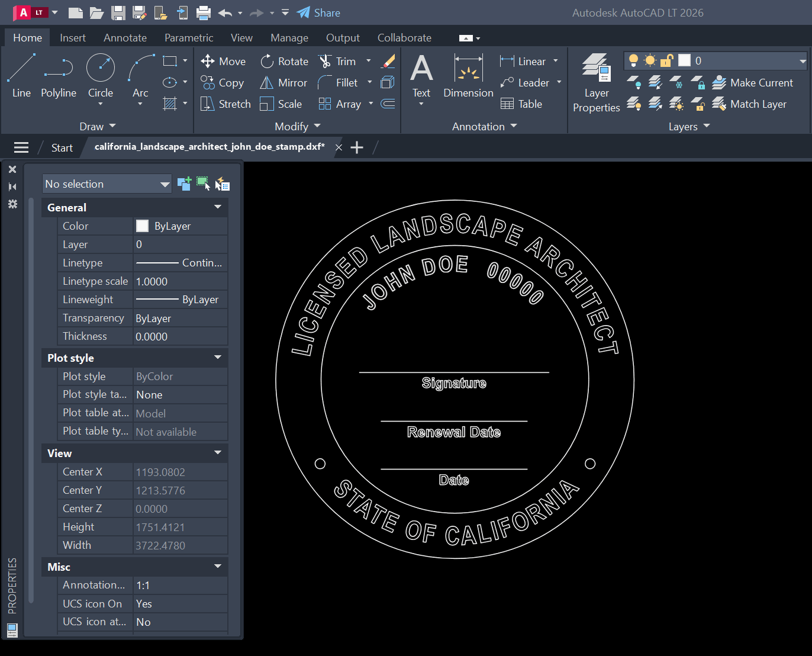Choose the Fillet tool
812x656 pixels.
338,83
